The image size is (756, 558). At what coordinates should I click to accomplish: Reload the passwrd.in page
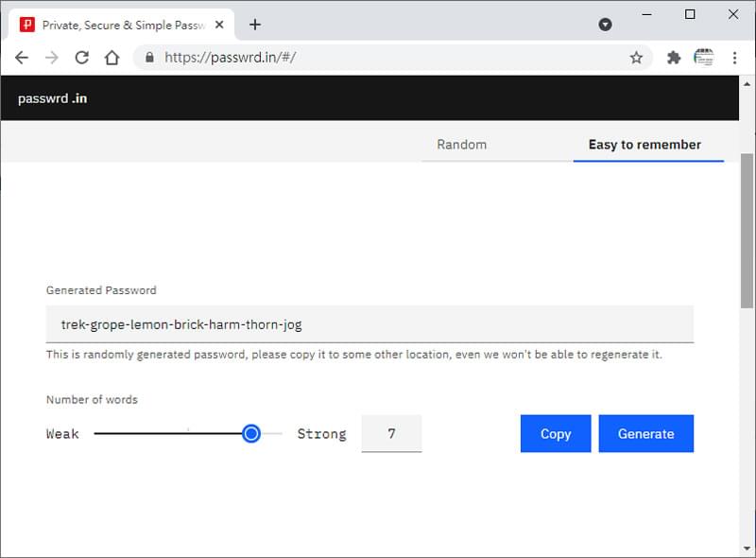[82, 58]
